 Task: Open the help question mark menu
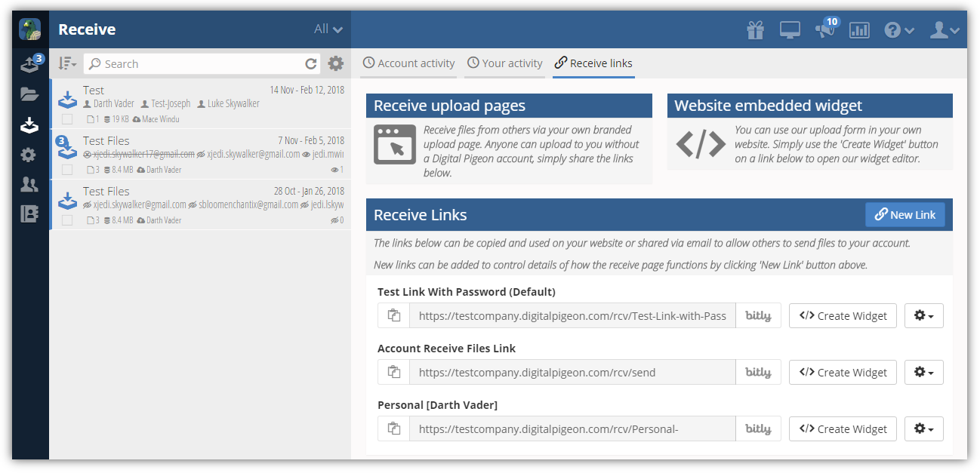(898, 30)
